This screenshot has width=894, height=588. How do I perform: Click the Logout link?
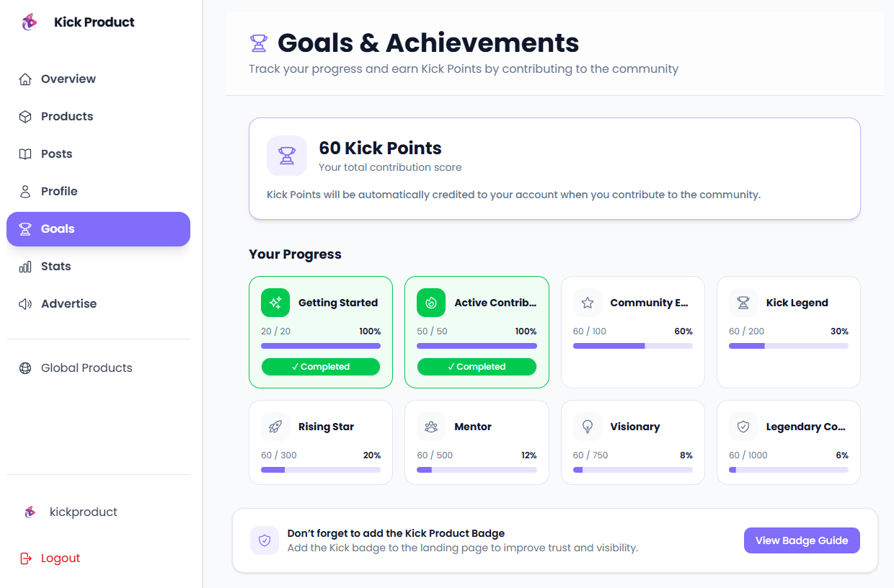click(59, 558)
